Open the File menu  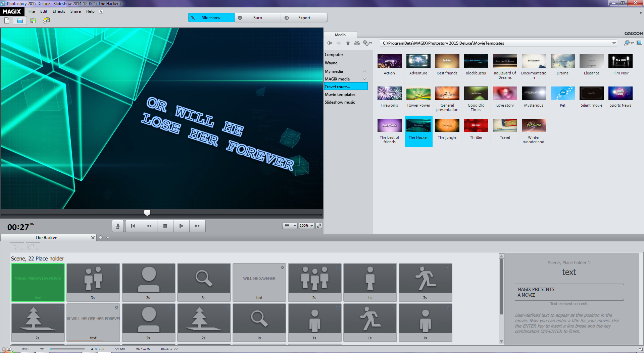tap(32, 11)
